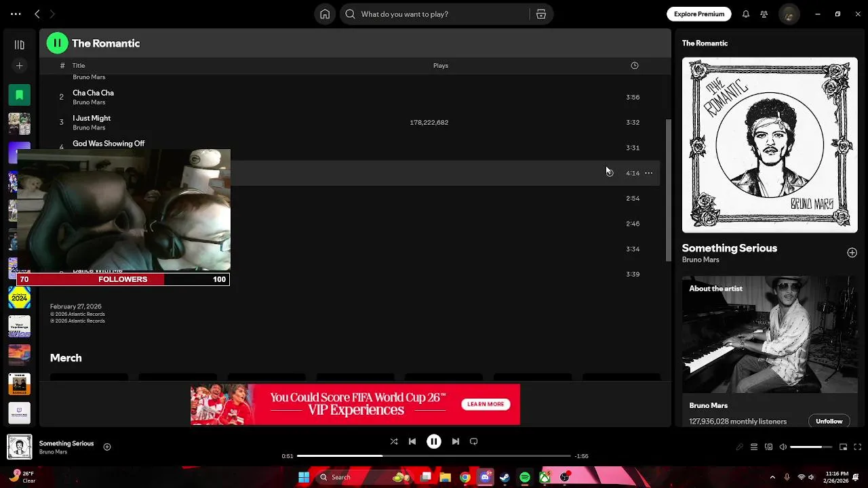Open The Romantic album cover in side panel
The height and width of the screenshot is (488, 868).
(770, 145)
